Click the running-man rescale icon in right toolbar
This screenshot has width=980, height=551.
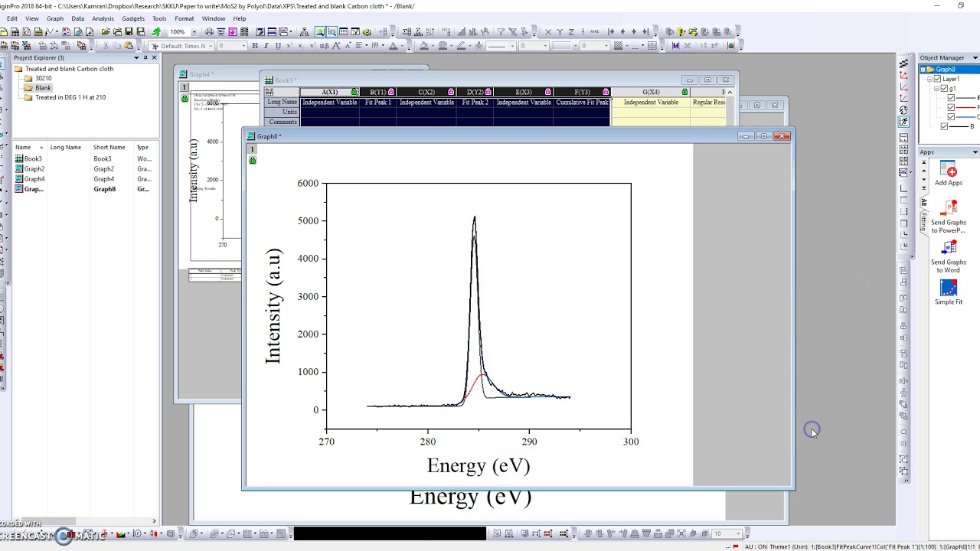903,122
